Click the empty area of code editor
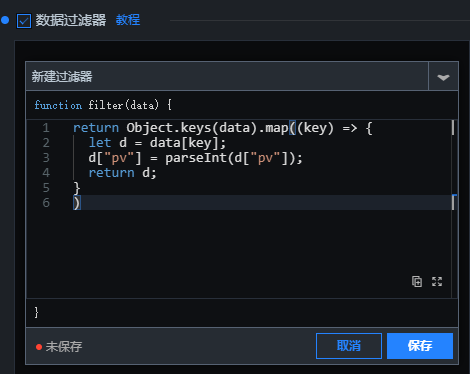470x374 pixels. coord(233,247)
